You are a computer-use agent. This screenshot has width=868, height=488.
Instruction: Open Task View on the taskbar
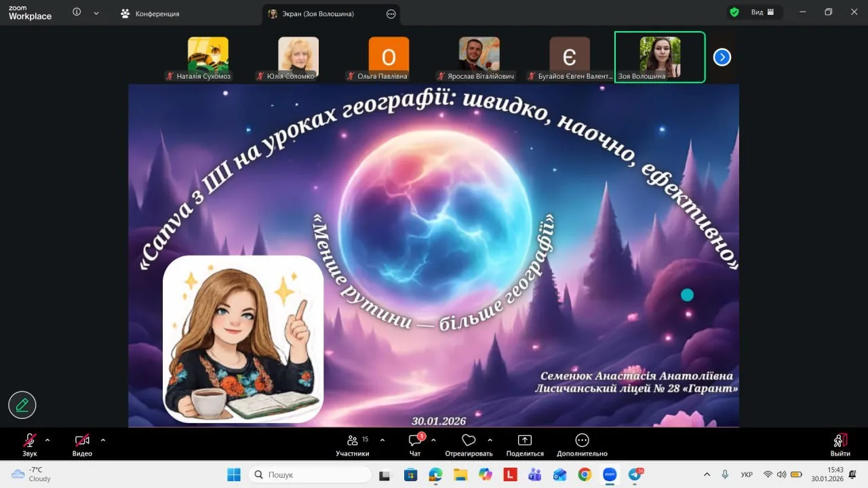[385, 474]
